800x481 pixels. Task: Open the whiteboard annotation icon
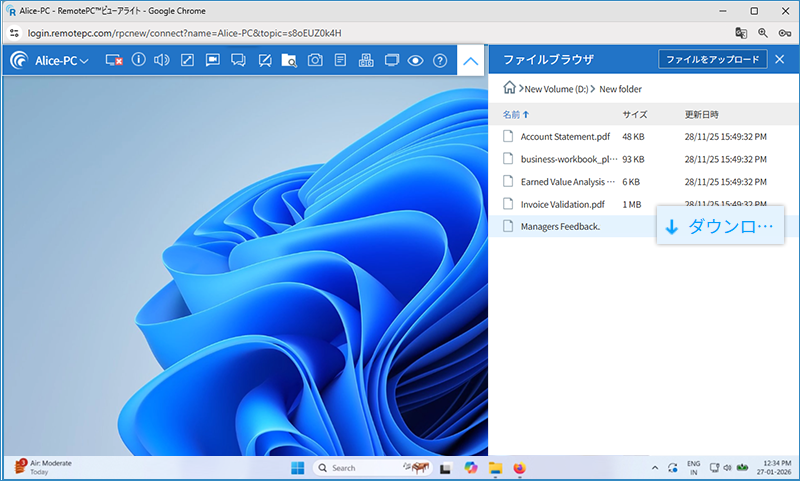click(265, 61)
